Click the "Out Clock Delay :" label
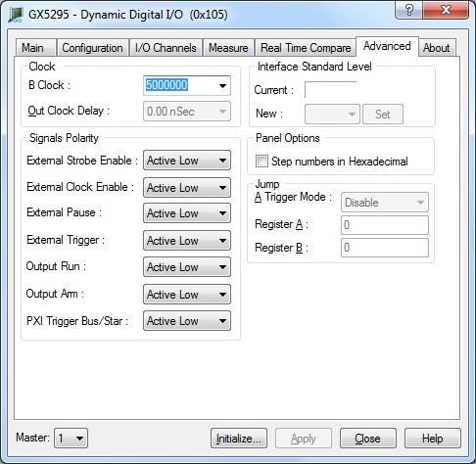Screen dimensions: 476x464 [69, 111]
